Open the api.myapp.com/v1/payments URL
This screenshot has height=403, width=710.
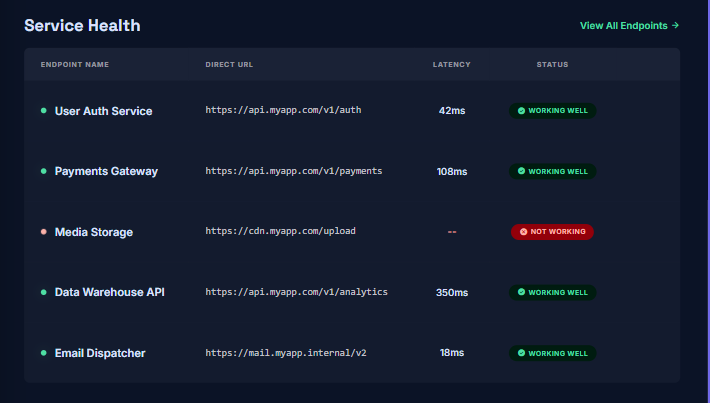(x=294, y=171)
